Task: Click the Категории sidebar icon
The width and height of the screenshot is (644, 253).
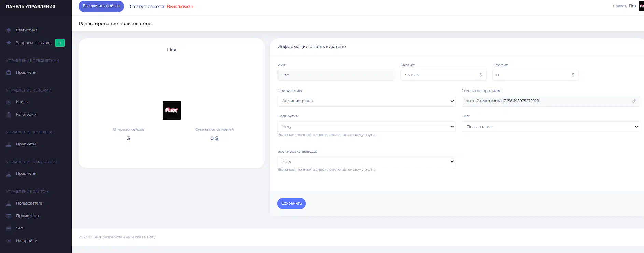Action: pos(9,115)
